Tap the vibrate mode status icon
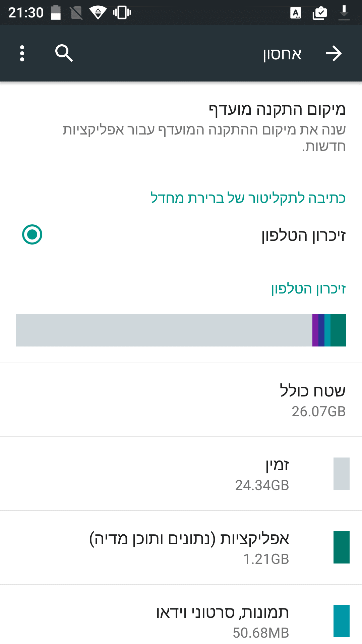The width and height of the screenshot is (362, 644). [x=122, y=13]
